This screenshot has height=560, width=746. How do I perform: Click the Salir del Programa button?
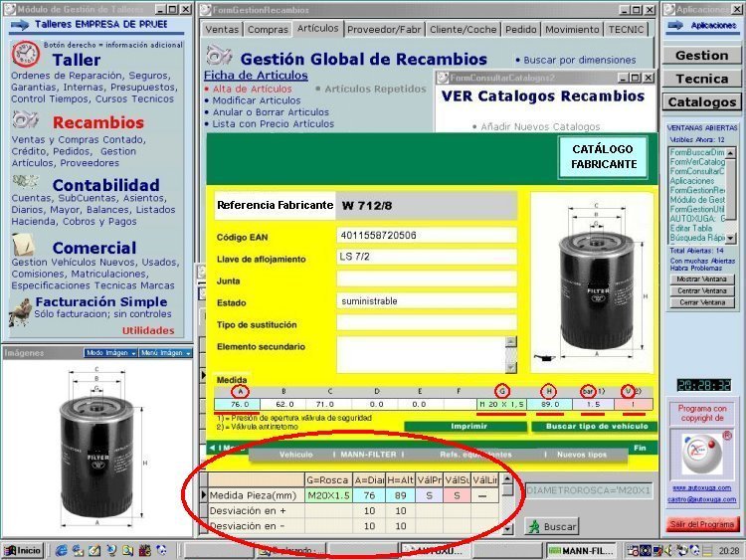click(702, 524)
